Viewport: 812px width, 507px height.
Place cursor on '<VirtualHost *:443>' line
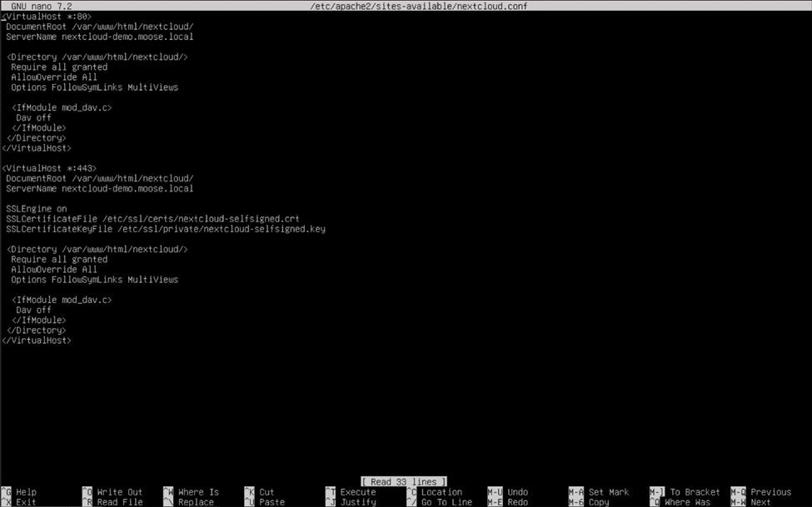(49, 168)
